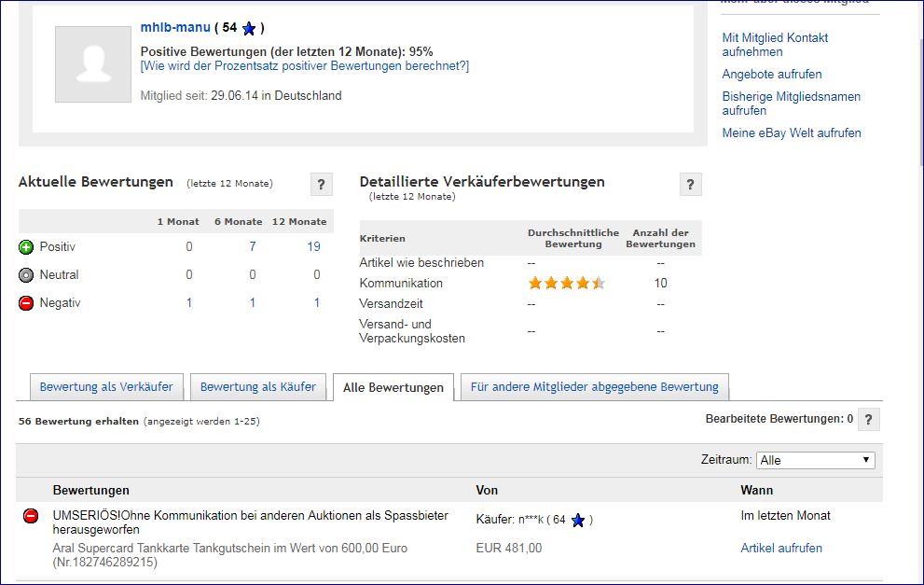This screenshot has height=585, width=924.
Task: Click the profile avatar placeholder image
Action: click(92, 64)
